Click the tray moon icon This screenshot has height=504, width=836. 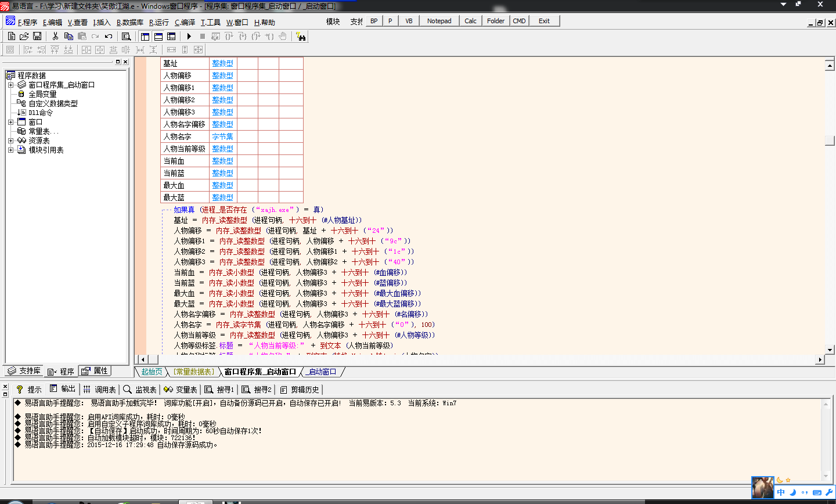(x=793, y=492)
